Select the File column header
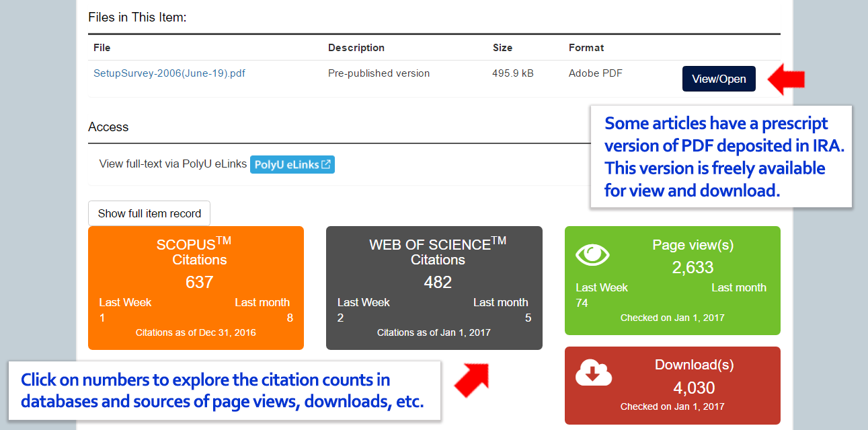The image size is (868, 430). pos(102,48)
